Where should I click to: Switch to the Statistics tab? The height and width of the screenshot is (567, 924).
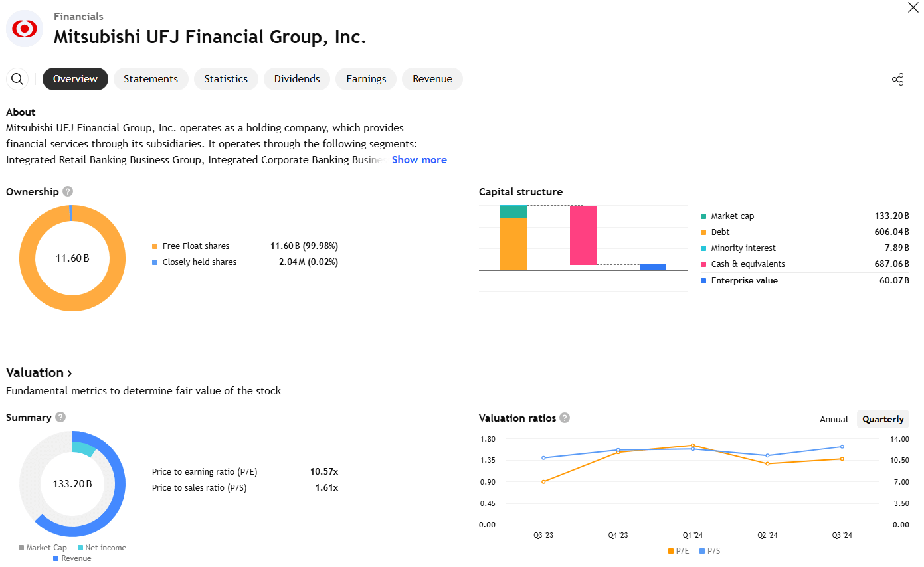(x=226, y=79)
